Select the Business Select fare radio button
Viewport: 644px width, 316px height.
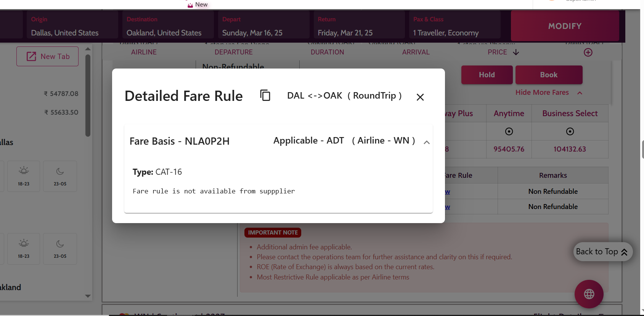pyautogui.click(x=570, y=131)
